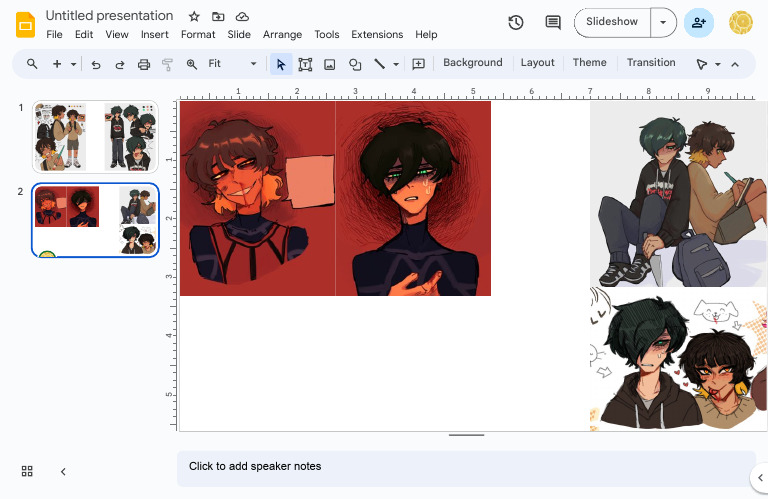768x499 pixels.
Task: Select slide 1 thumbnail
Action: point(95,137)
